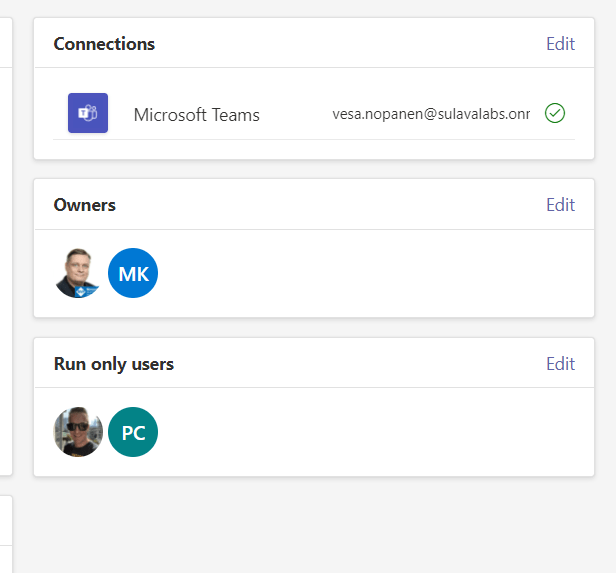Edit the Owners list
The width and height of the screenshot is (616, 573).
(560, 205)
